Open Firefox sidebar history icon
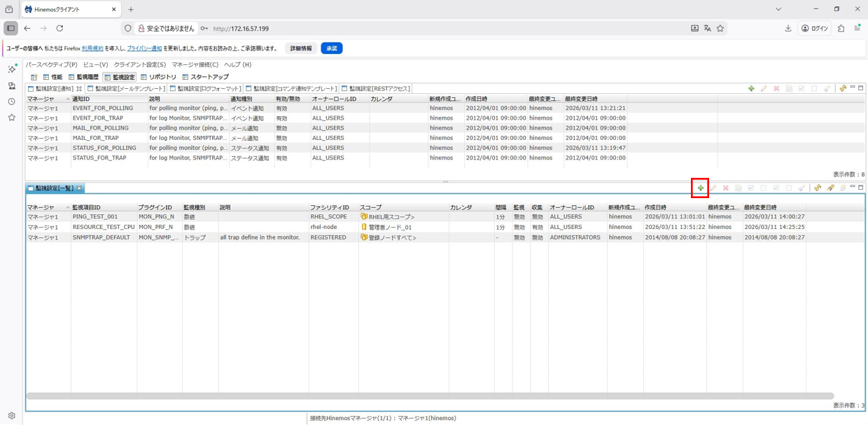The height and width of the screenshot is (425, 868). coord(11,102)
